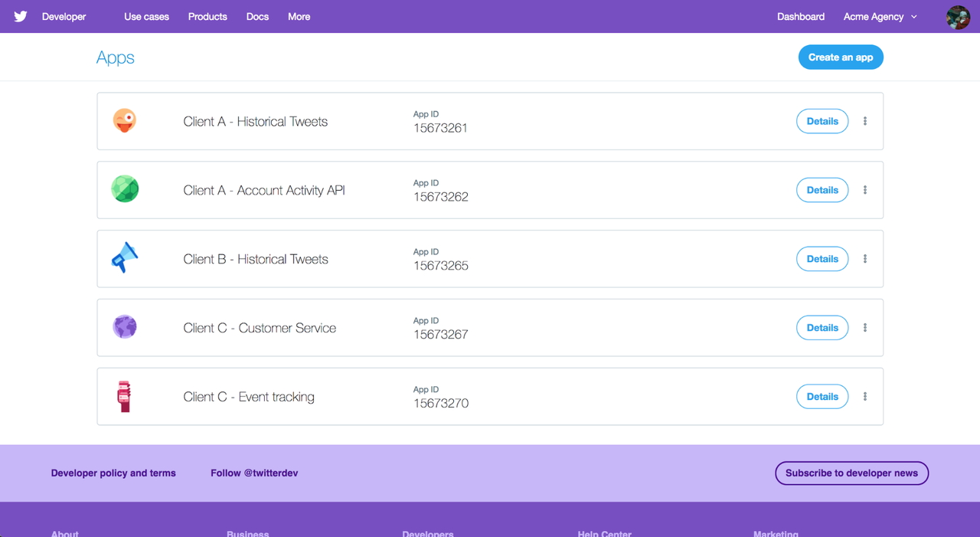Click Create an app button
Viewport: 980px width, 537px height.
coord(841,57)
